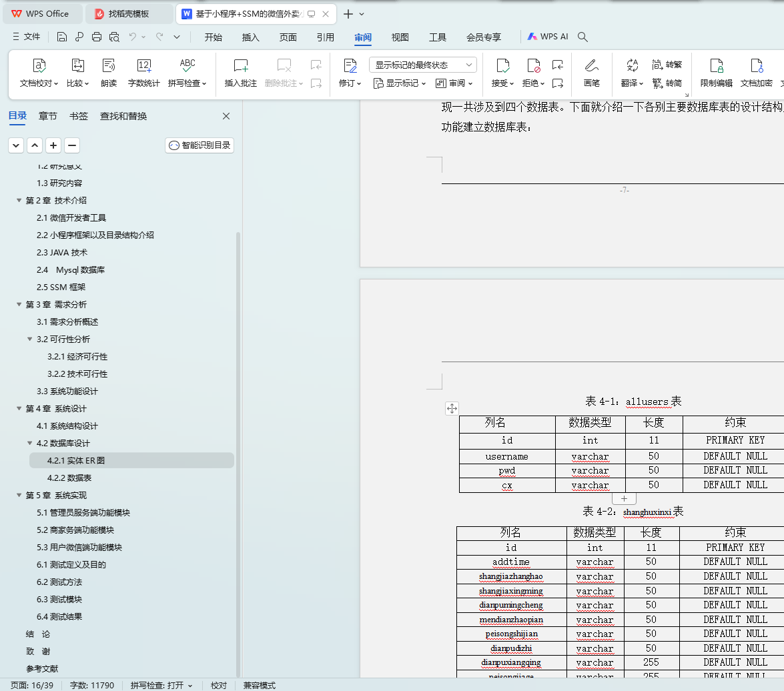The width and height of the screenshot is (784, 691).
Task: Convert text with 繁转简
Action: (x=667, y=83)
